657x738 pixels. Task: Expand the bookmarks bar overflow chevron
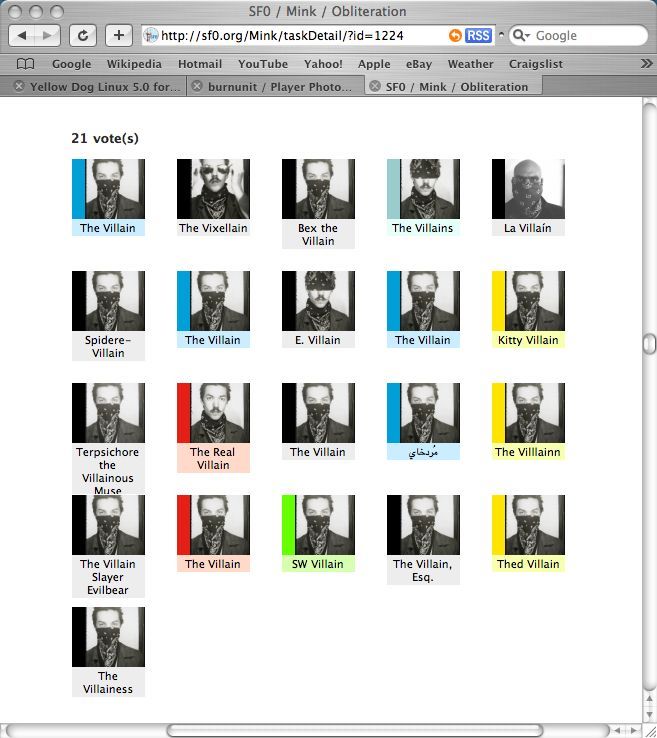[645, 64]
